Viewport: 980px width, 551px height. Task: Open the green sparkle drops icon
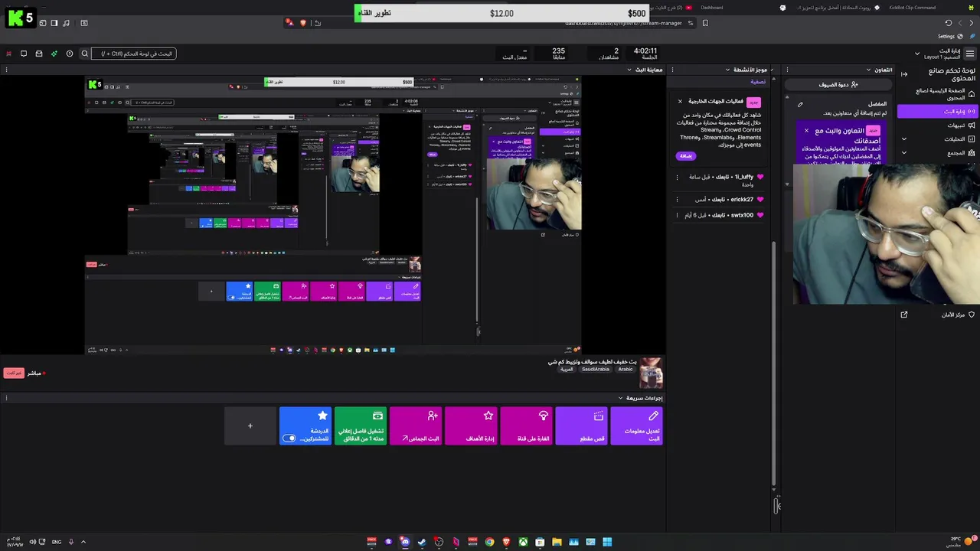(x=54, y=54)
